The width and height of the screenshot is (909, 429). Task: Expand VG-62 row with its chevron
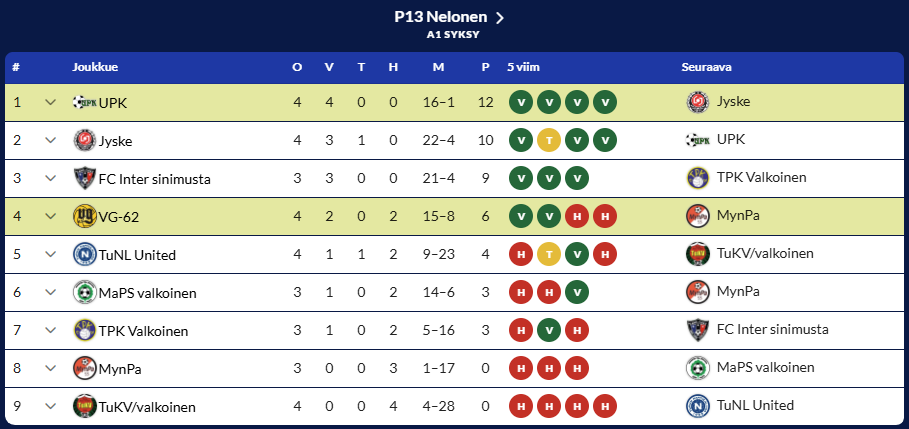click(x=50, y=216)
